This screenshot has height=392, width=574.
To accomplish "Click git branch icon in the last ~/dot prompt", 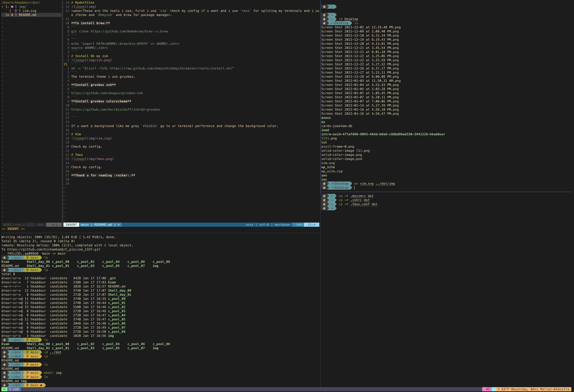I will pos(27,385).
